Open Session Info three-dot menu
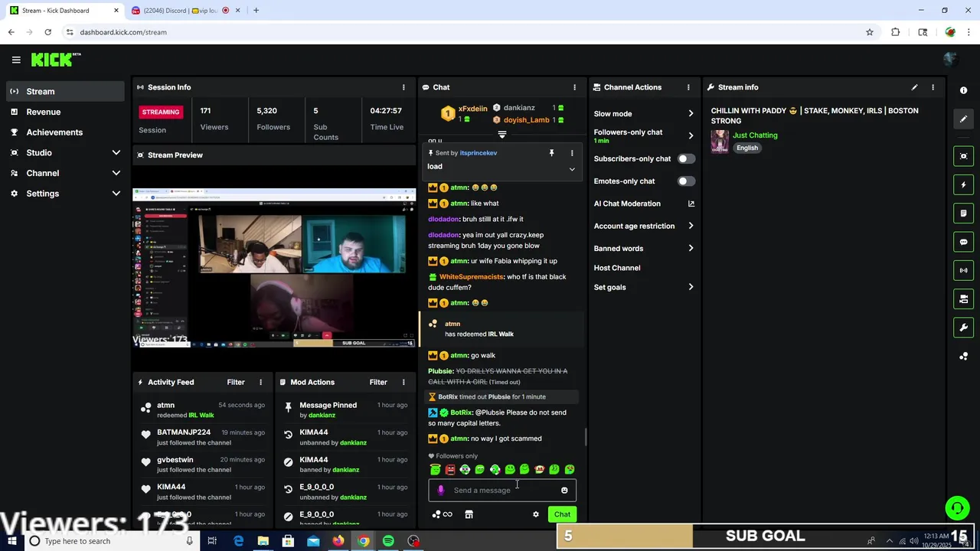This screenshot has width=980, height=551. (403, 87)
